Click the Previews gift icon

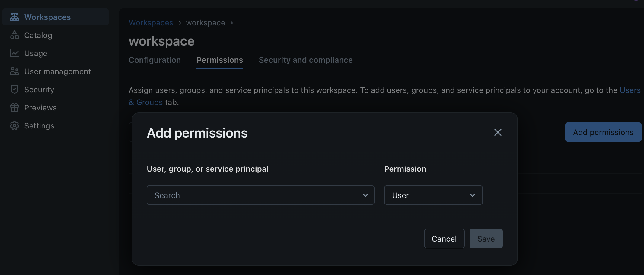click(14, 108)
